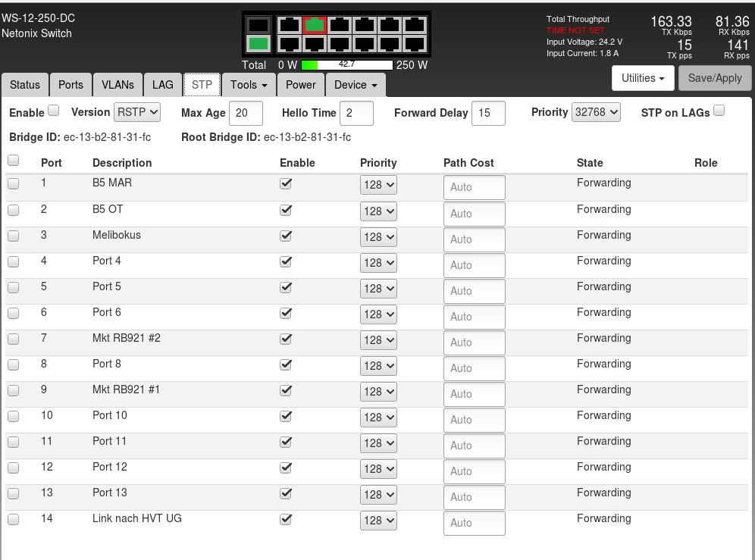Click the Save/Apply button

(x=714, y=78)
